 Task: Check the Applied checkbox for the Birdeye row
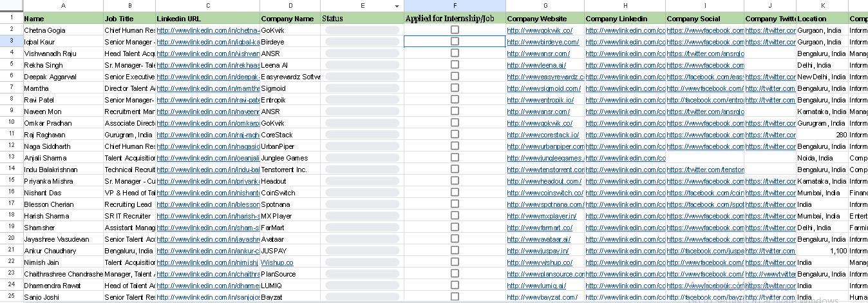pyautogui.click(x=455, y=42)
